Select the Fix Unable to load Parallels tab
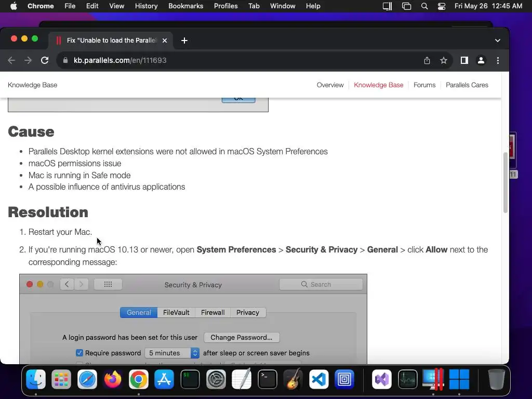532x399 pixels. pos(111,41)
